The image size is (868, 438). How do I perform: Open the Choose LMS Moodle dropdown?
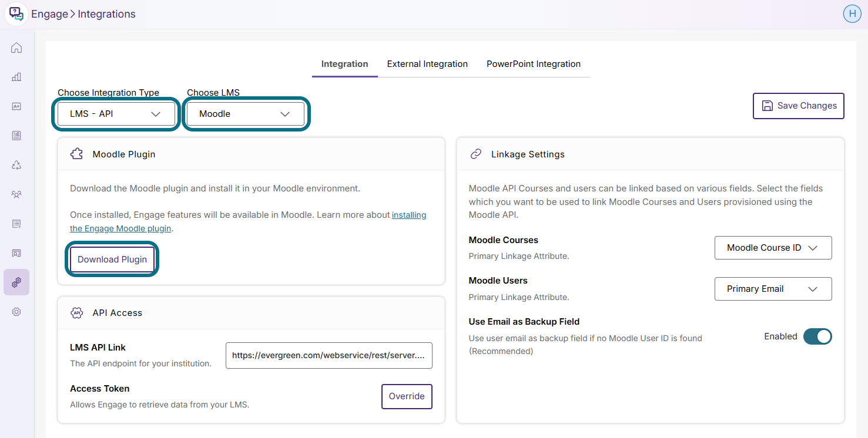(x=246, y=114)
